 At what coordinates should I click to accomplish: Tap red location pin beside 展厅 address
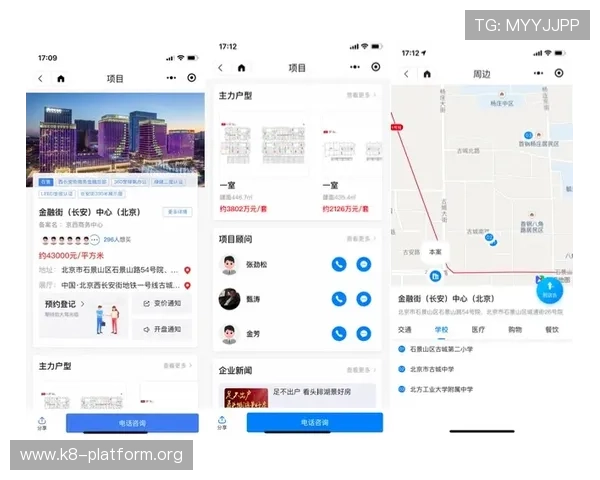pos(188,286)
